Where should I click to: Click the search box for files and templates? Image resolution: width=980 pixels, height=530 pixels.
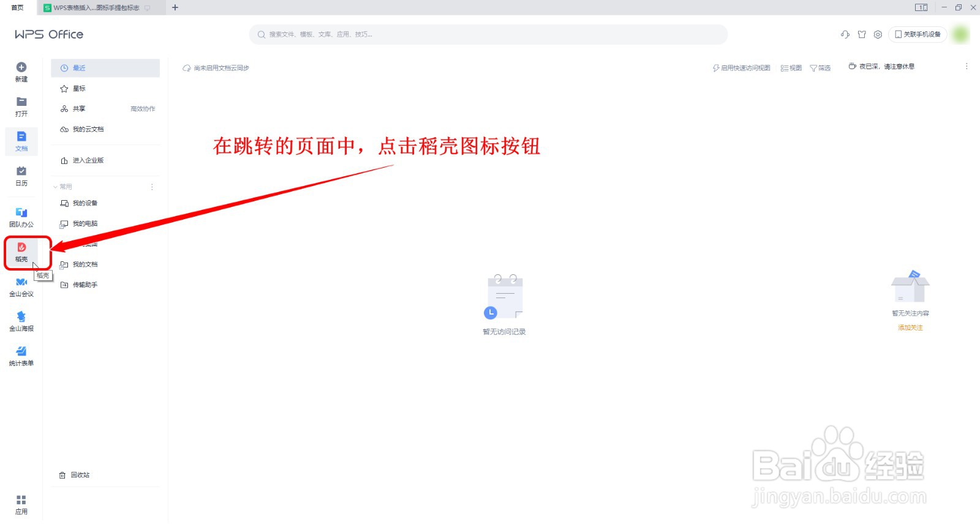point(488,34)
